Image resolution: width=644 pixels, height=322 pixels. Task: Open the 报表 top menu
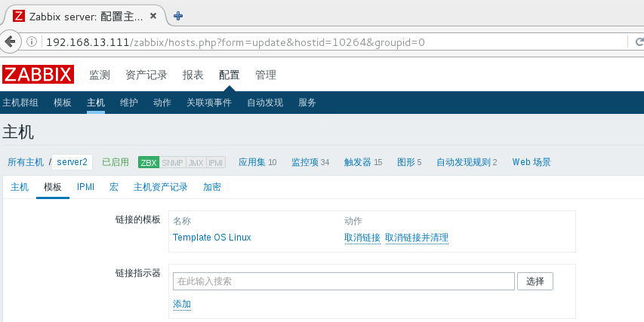click(193, 75)
